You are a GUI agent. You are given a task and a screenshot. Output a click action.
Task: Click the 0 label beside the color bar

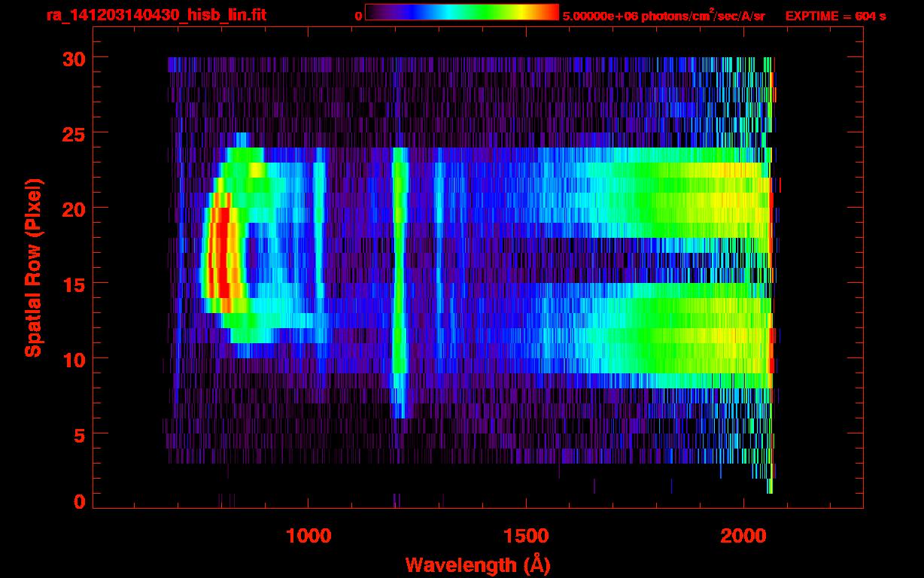click(x=358, y=16)
